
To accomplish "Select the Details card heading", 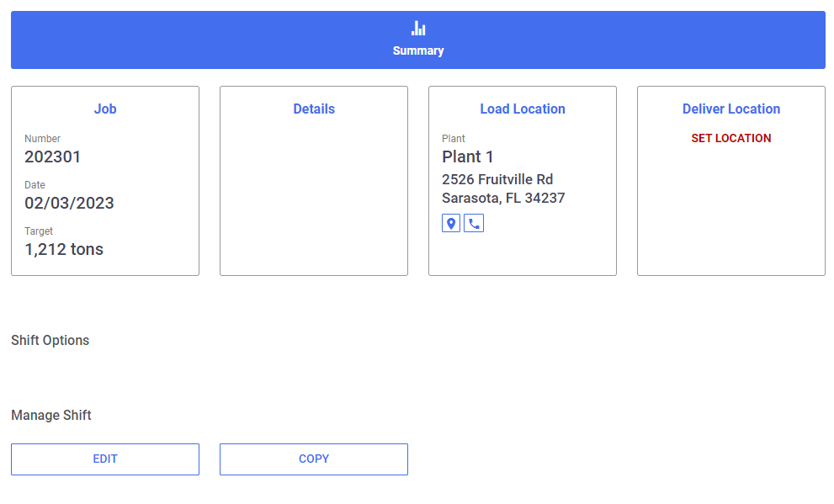I will 314,109.
